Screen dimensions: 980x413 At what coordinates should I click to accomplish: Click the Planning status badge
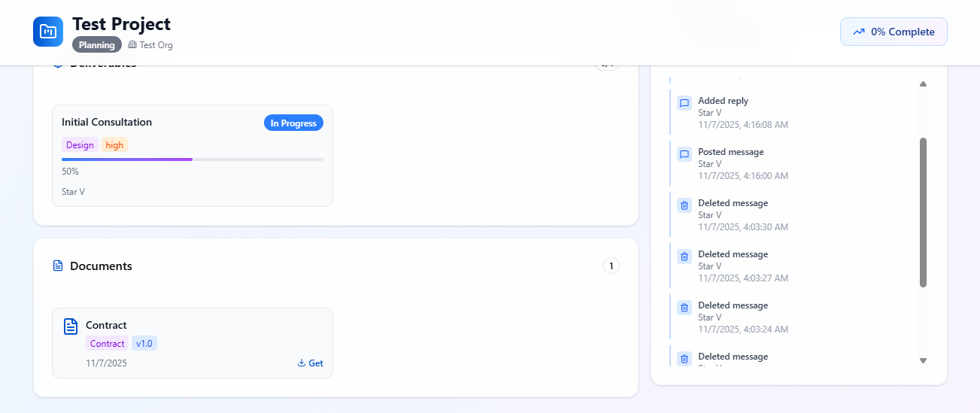pos(97,45)
